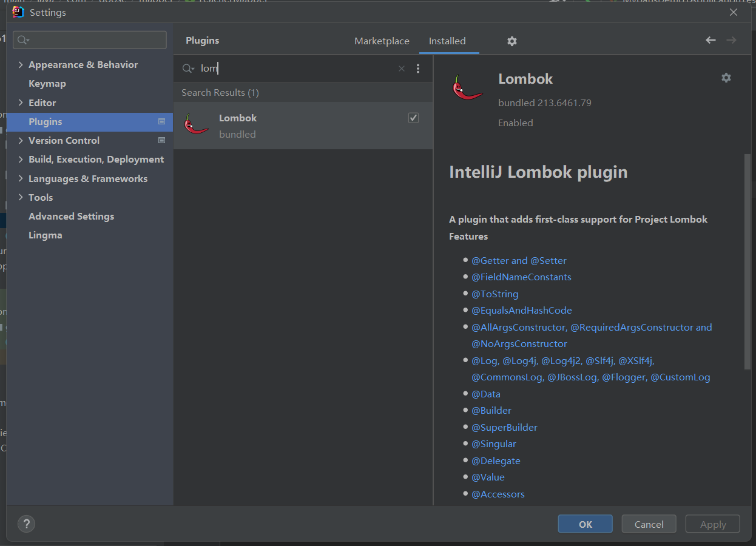The height and width of the screenshot is (546, 756).
Task: Open the @SuperBuilder link
Action: 504,428
